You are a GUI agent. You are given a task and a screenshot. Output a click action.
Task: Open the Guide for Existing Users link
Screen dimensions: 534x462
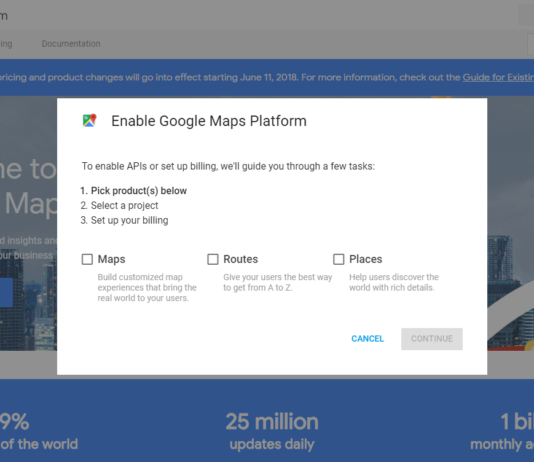[x=498, y=77]
